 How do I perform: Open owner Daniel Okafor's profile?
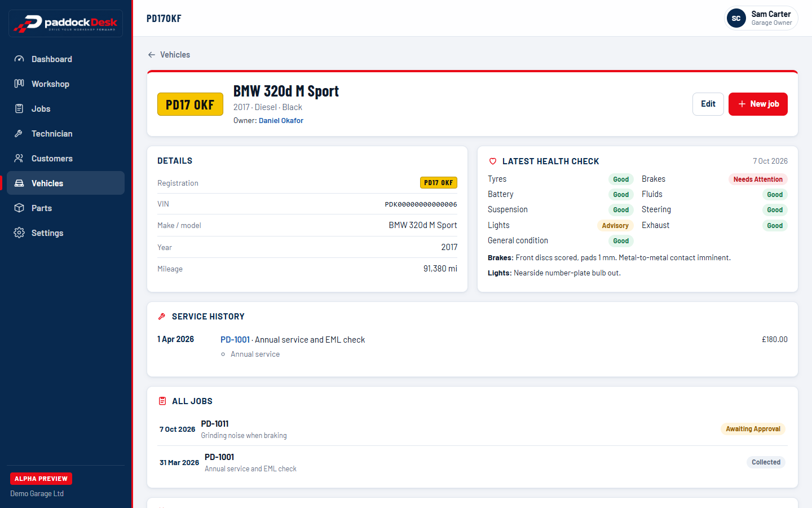[x=281, y=121]
